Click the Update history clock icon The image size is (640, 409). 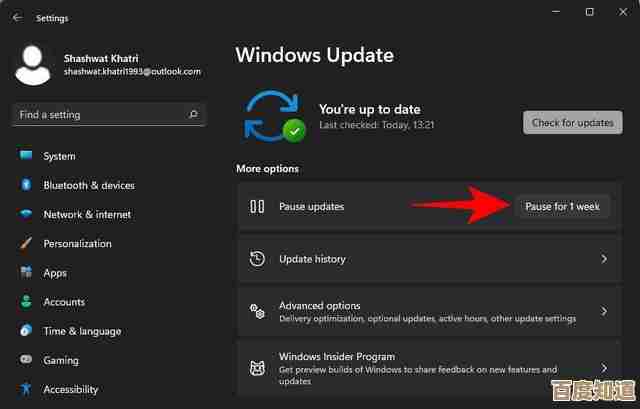(257, 259)
